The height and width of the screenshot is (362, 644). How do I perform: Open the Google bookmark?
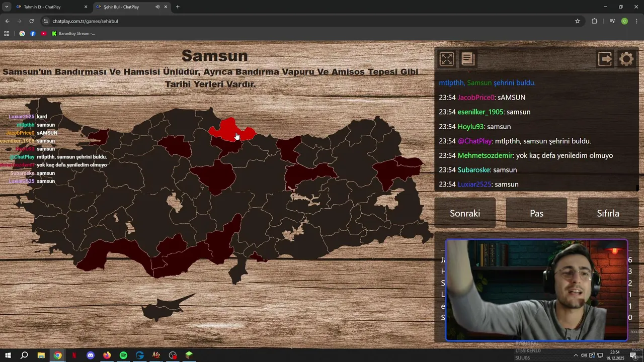click(22, 34)
